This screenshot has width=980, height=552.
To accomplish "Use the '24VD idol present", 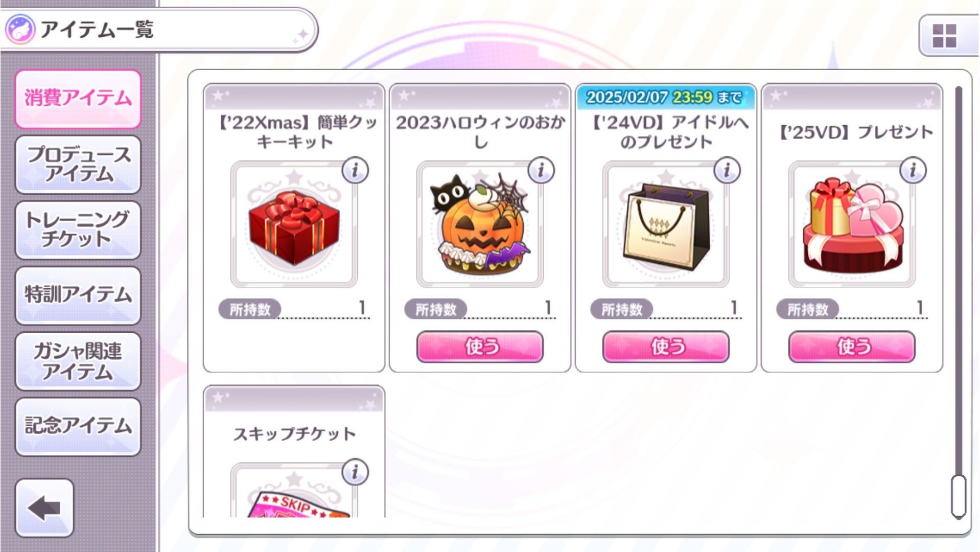I will tap(666, 347).
